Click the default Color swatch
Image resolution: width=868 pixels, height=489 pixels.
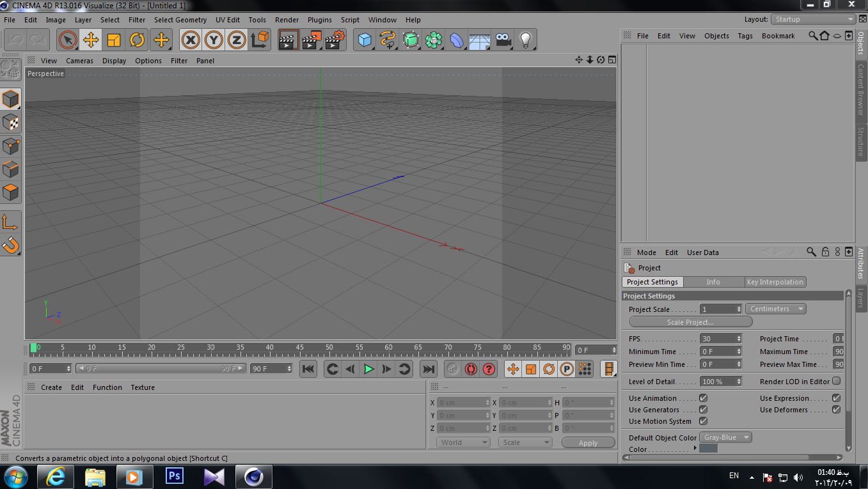pos(708,449)
